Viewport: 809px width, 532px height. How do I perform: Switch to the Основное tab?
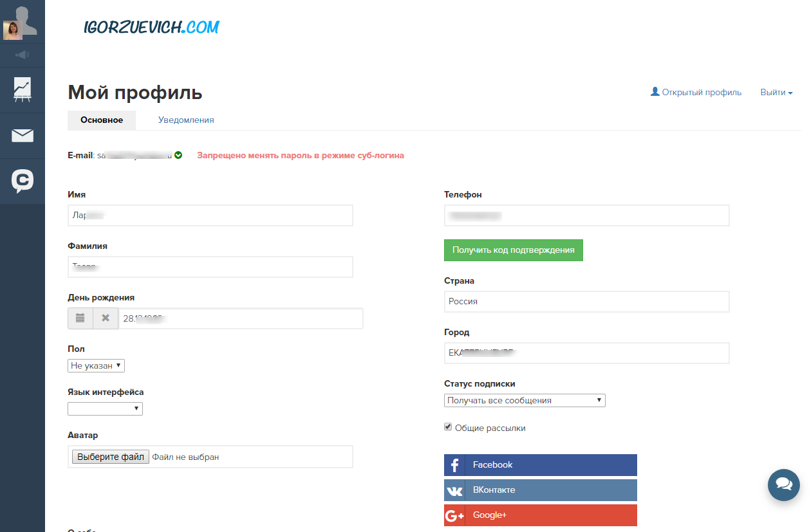[x=102, y=120]
